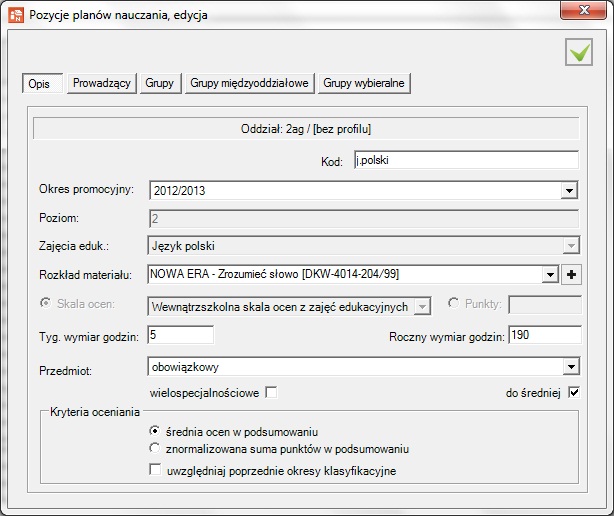614x516 pixels.
Task: Click the empty Punkty input field
Action: point(545,305)
